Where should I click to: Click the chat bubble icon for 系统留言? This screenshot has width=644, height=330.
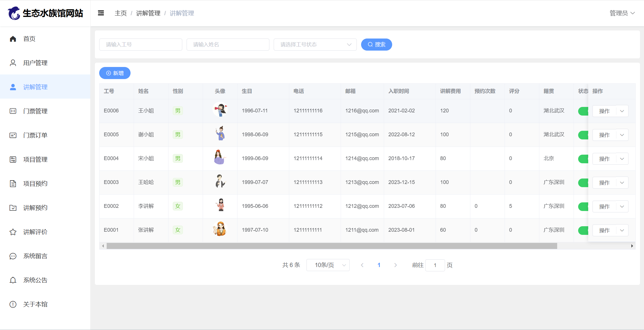click(x=13, y=256)
